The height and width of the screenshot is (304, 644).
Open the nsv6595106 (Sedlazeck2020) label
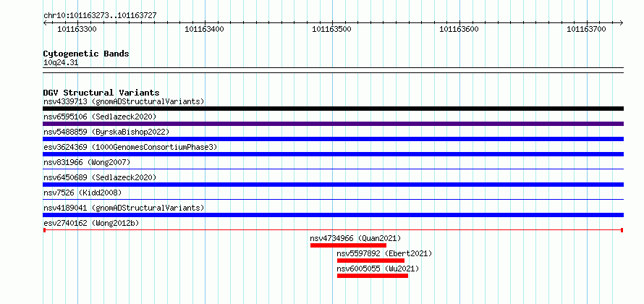point(100,117)
